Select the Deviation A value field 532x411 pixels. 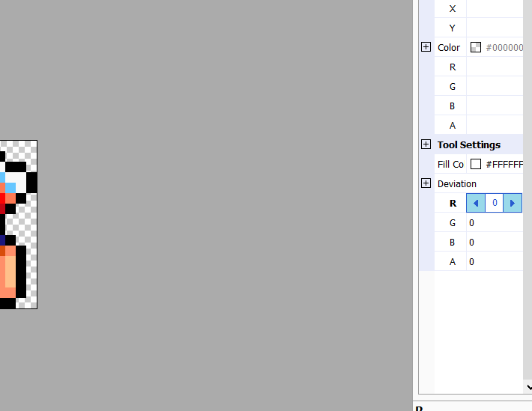tap(495, 262)
